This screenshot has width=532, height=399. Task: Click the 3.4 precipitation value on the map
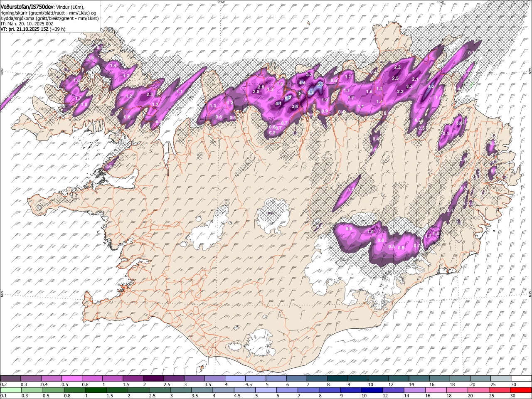tap(295, 107)
